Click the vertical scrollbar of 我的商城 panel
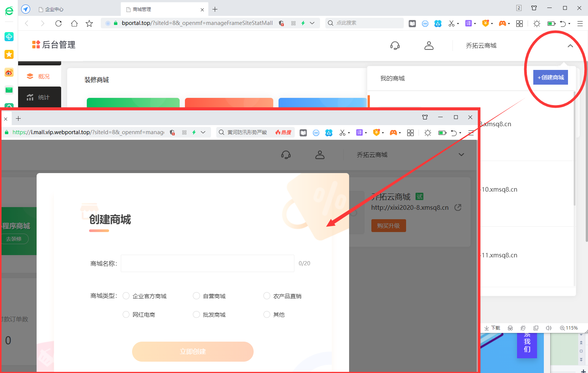 point(574,149)
